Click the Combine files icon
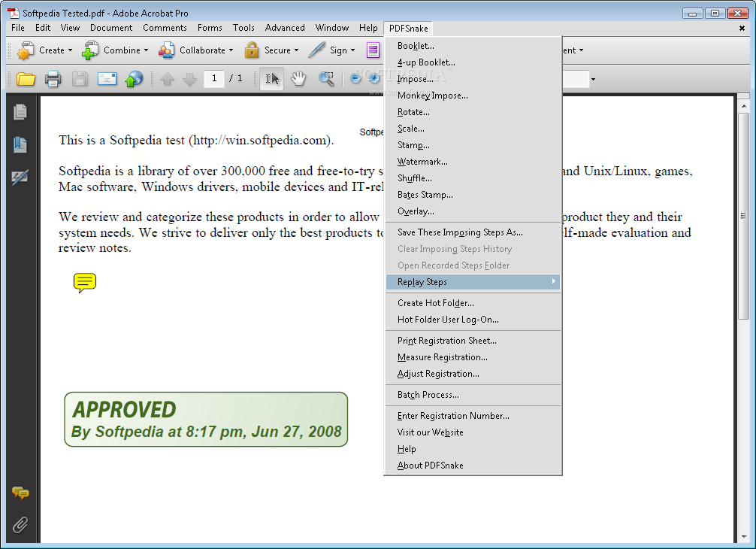 [x=90, y=50]
